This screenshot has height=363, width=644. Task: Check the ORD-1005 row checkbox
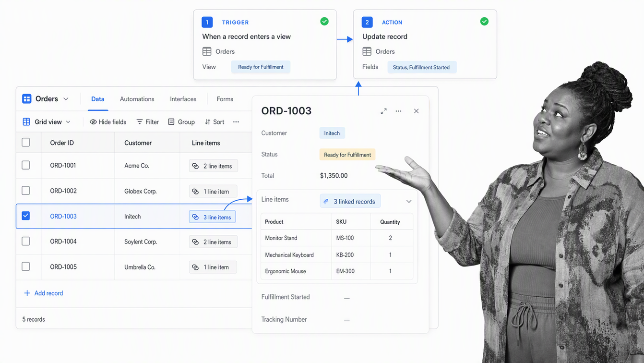pos(26,266)
